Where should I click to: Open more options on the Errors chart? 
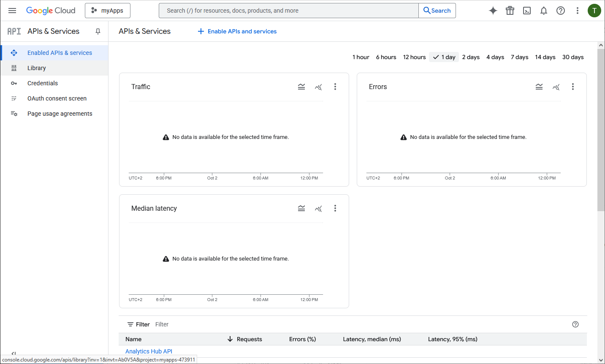(x=573, y=87)
